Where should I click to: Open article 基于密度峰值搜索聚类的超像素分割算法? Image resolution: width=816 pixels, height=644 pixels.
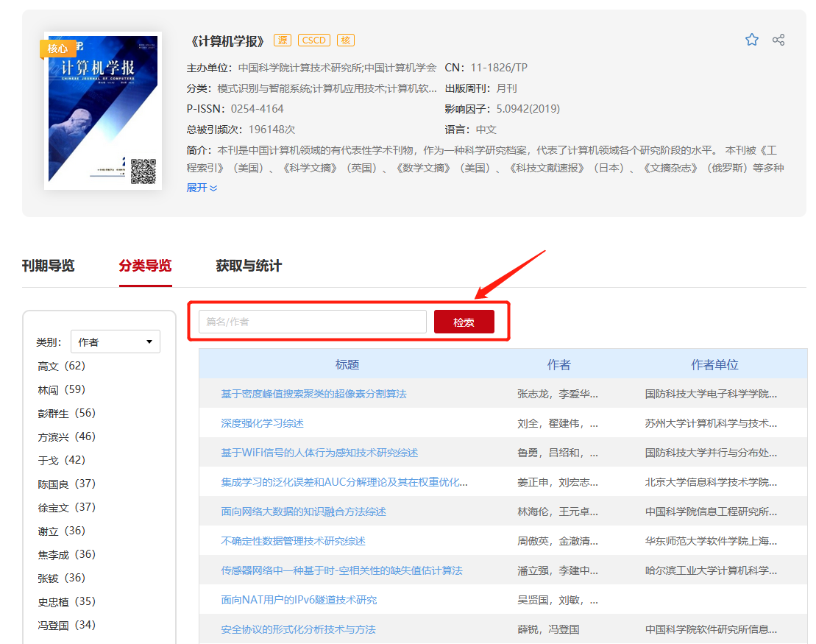pos(313,394)
